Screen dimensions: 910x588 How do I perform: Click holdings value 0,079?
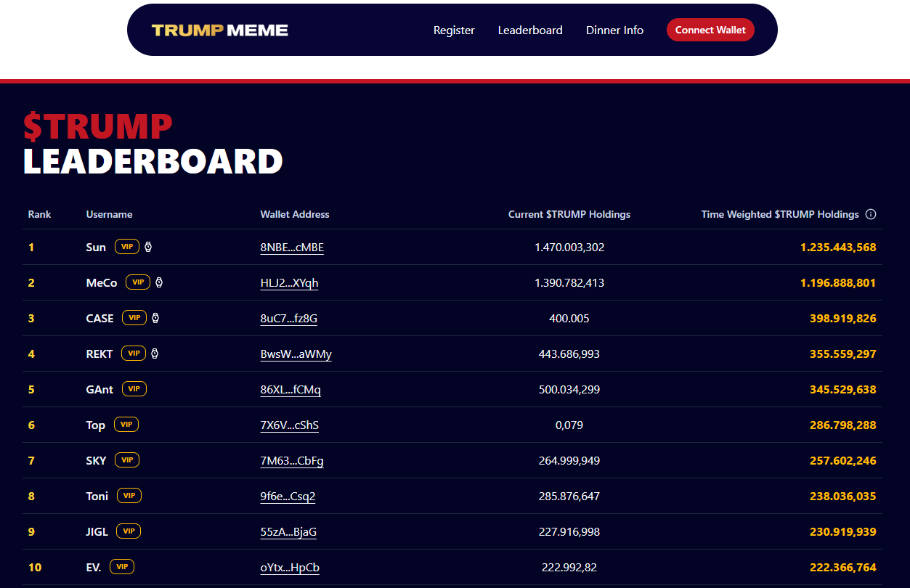[x=569, y=425]
